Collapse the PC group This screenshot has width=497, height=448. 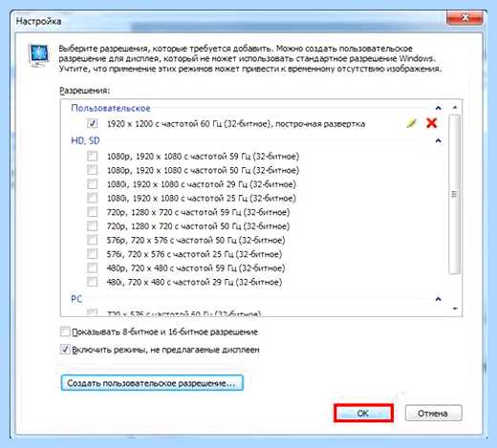439,299
